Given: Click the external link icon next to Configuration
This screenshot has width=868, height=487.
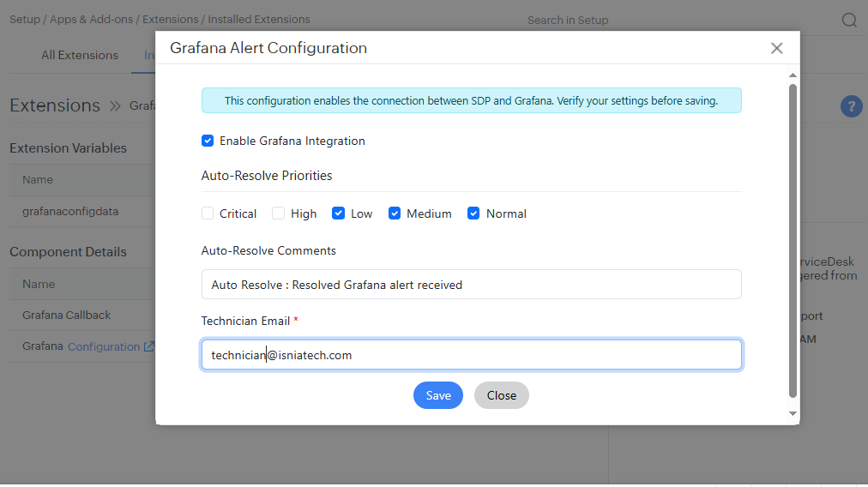Looking at the screenshot, I should tap(148, 346).
